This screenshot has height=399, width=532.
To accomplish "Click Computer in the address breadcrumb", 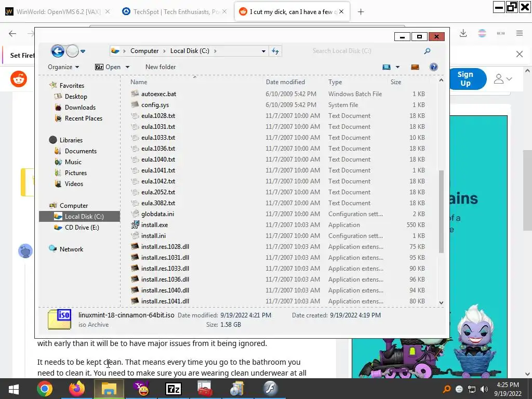I will coord(144,51).
